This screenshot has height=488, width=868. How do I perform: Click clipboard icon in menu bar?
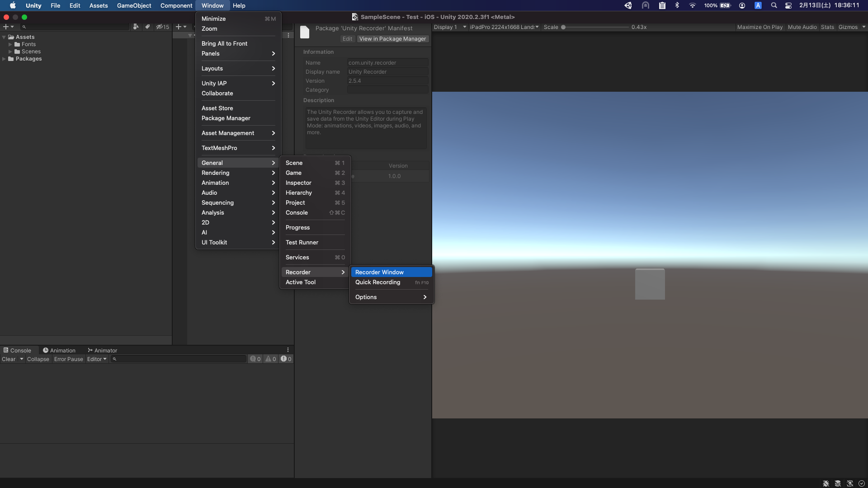pyautogui.click(x=662, y=5)
